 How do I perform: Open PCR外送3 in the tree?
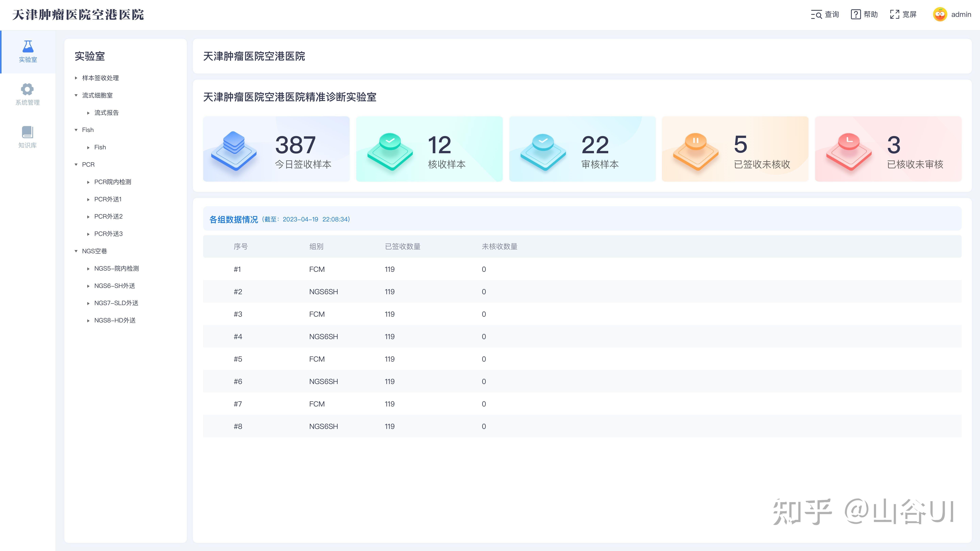(x=108, y=234)
